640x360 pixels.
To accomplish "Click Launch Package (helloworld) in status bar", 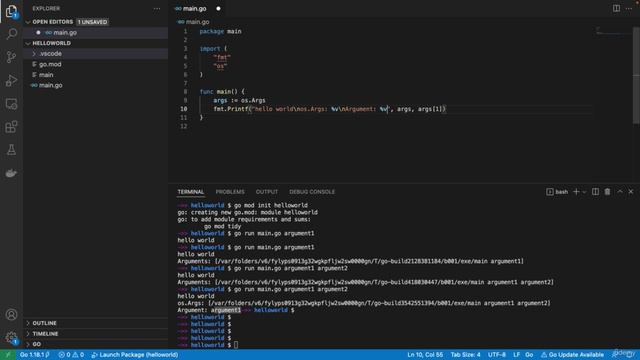I will pyautogui.click(x=135, y=355).
